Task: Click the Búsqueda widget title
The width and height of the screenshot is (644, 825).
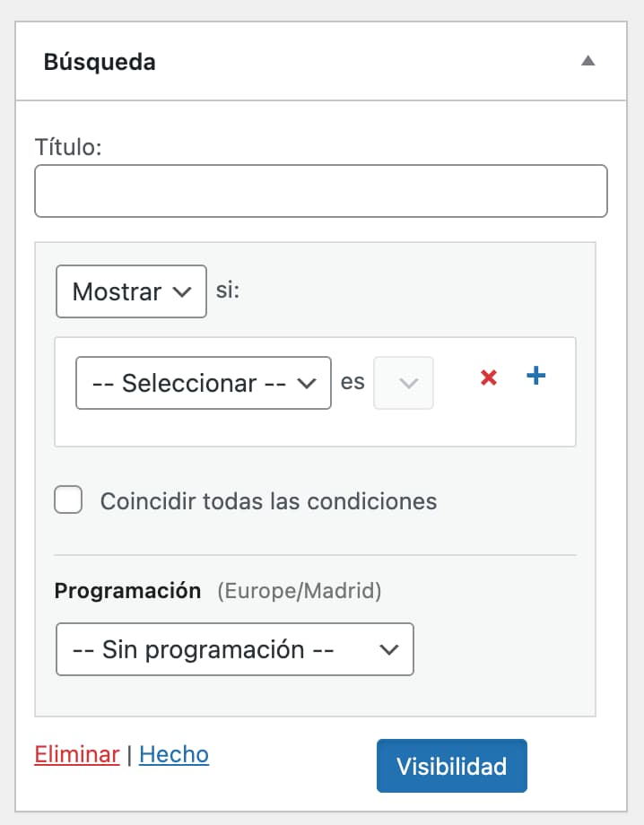Action: pyautogui.click(x=99, y=62)
